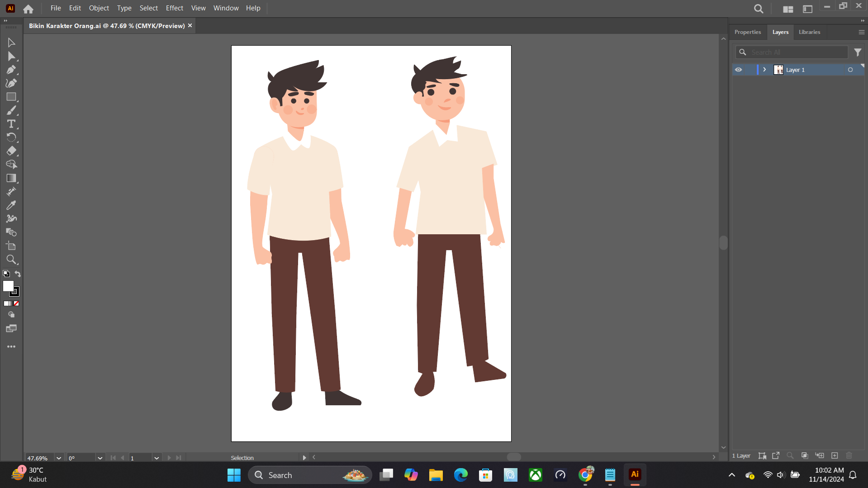The width and height of the screenshot is (868, 488).
Task: Click Make/Release Clipping Mask icon
Action: click(x=805, y=456)
